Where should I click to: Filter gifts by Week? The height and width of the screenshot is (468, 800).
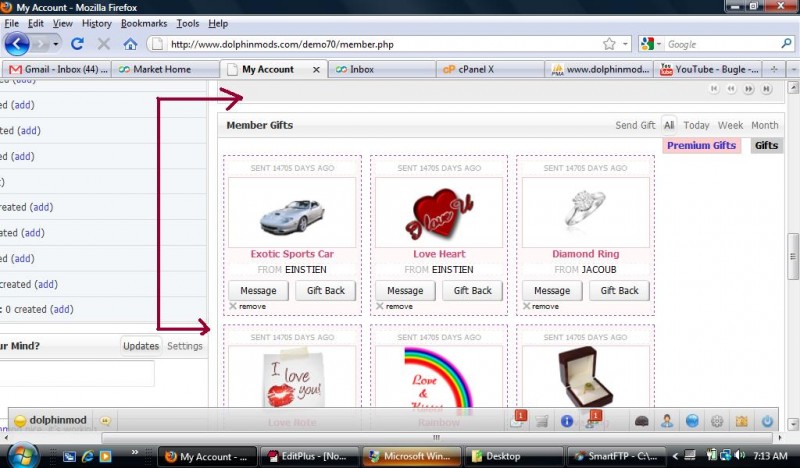pyautogui.click(x=730, y=125)
